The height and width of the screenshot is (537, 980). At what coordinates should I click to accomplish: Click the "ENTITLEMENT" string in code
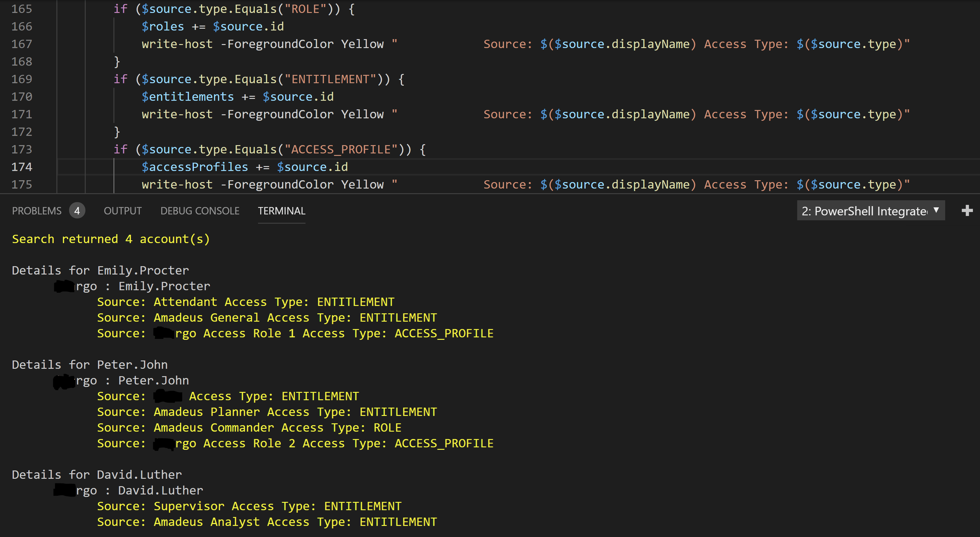(330, 79)
